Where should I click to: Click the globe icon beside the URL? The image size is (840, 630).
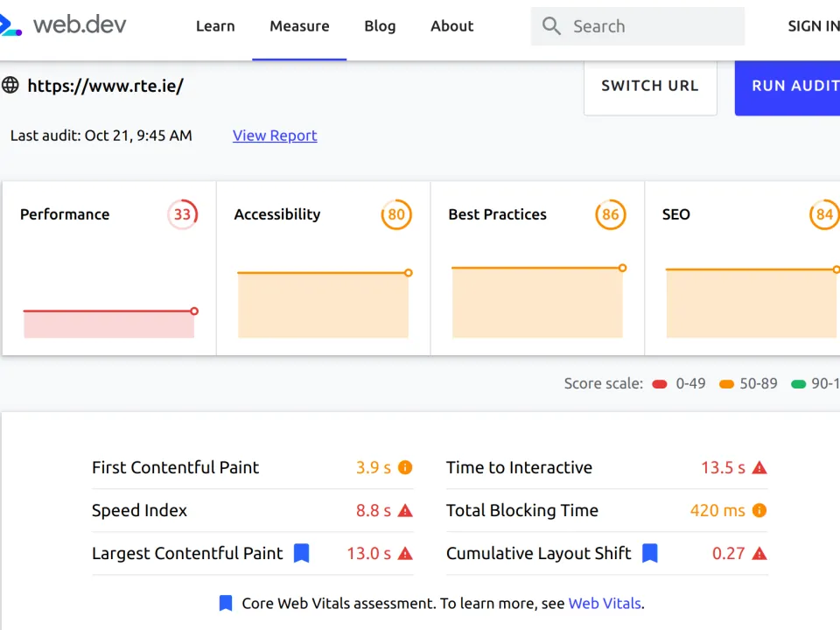pos(10,85)
